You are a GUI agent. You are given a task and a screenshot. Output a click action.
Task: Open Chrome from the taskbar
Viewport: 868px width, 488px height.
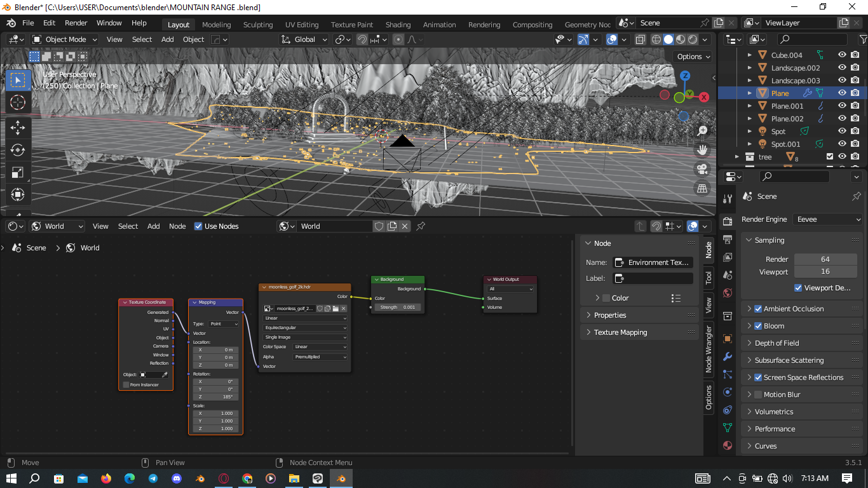pos(247,478)
